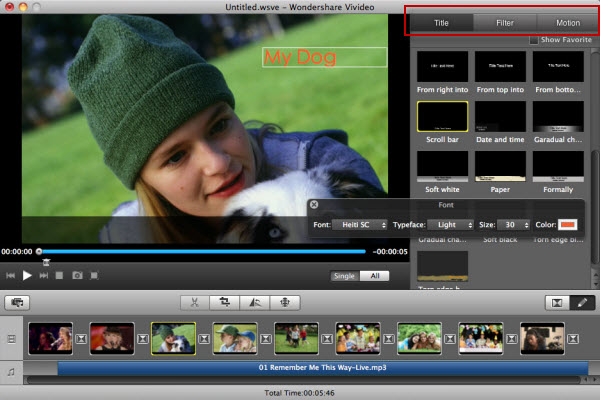600x400 pixels.
Task: Enter full screen preview mode
Action: [x=94, y=276]
